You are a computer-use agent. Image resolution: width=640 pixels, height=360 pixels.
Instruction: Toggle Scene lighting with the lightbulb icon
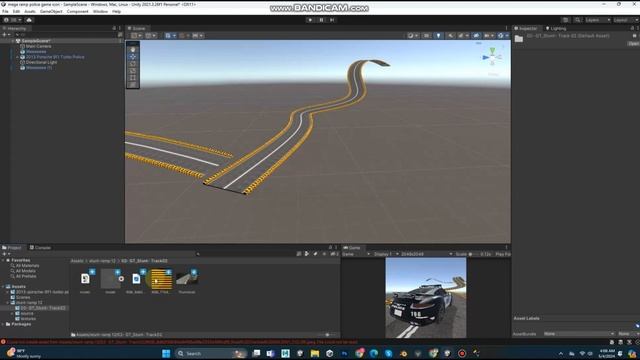tap(438, 36)
